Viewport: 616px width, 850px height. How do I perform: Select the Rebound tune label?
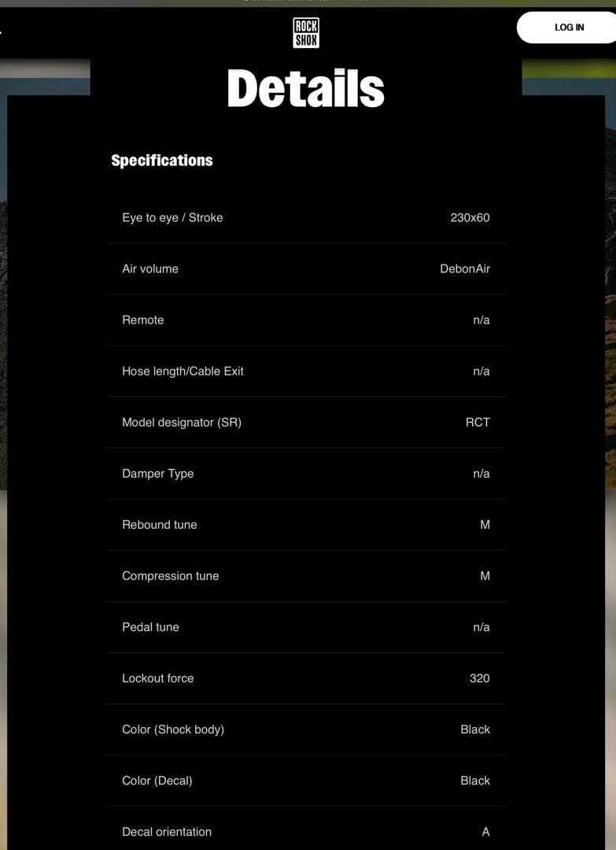tap(160, 525)
